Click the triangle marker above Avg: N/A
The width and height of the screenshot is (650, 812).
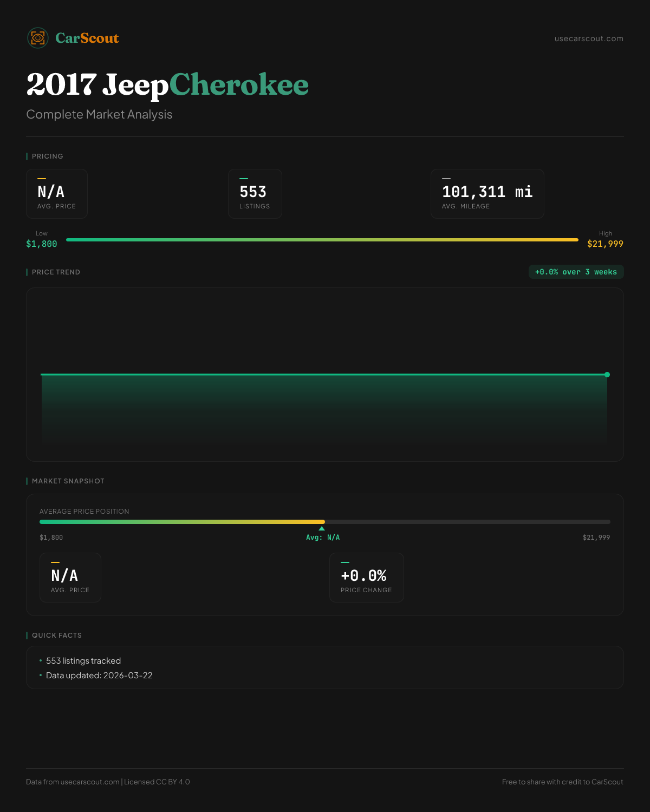[322, 528]
